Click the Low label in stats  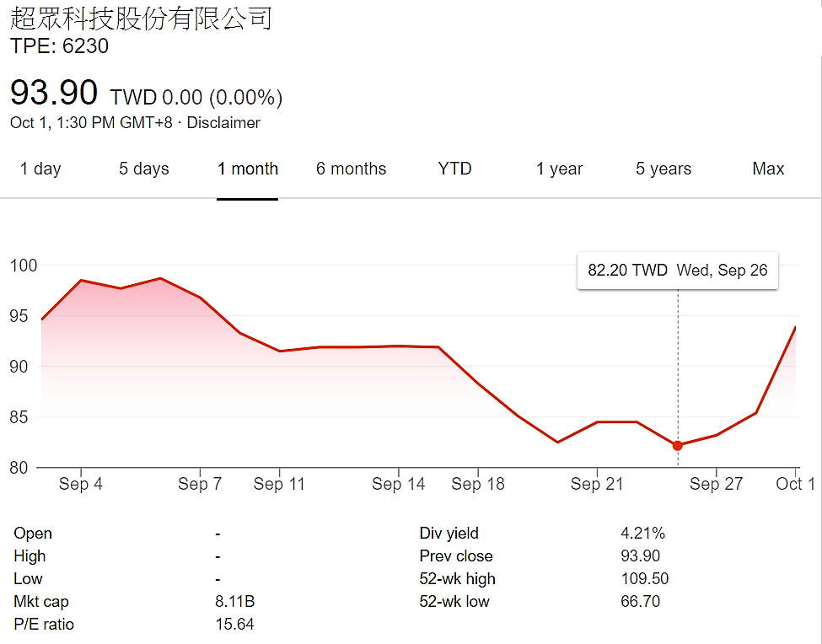pyautogui.click(x=28, y=579)
